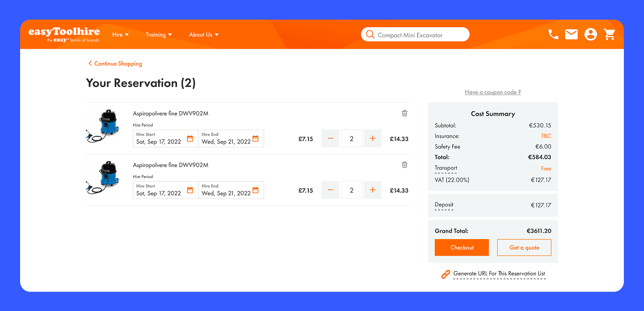Open the About Us dropdown menu
This screenshot has width=644, height=311.
click(x=203, y=35)
